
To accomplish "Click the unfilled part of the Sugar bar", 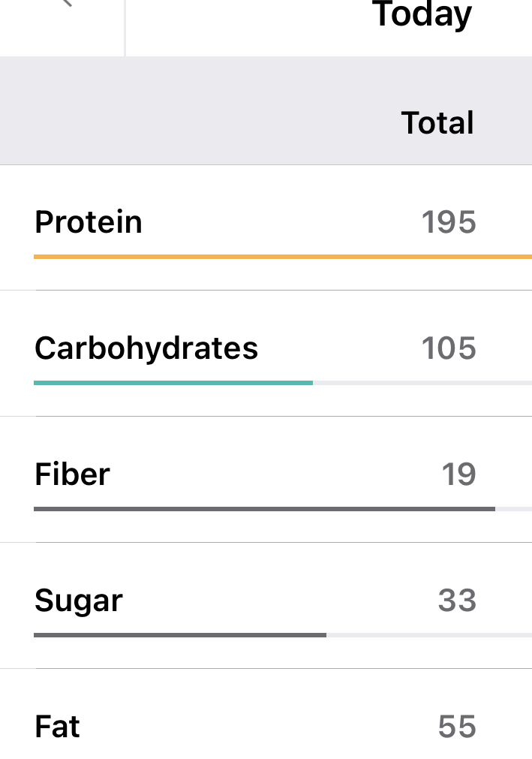I will pyautogui.click(x=429, y=635).
